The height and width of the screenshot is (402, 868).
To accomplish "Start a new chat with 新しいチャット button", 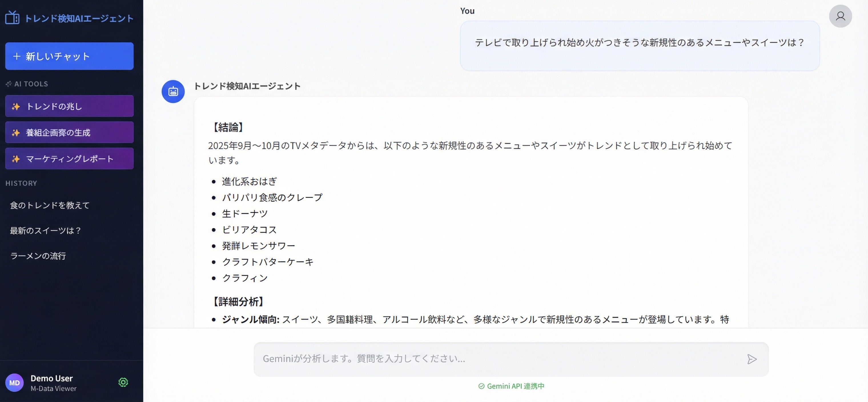I will point(69,56).
